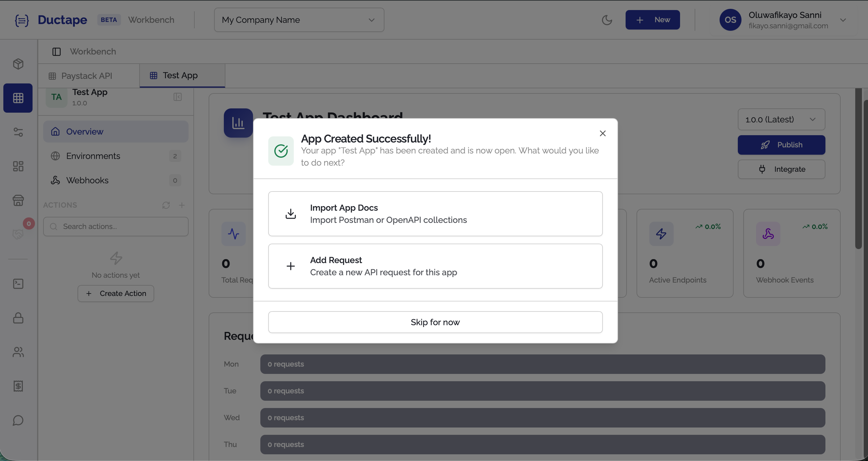
Task: Expand the account menu chevron
Action: point(843,19)
